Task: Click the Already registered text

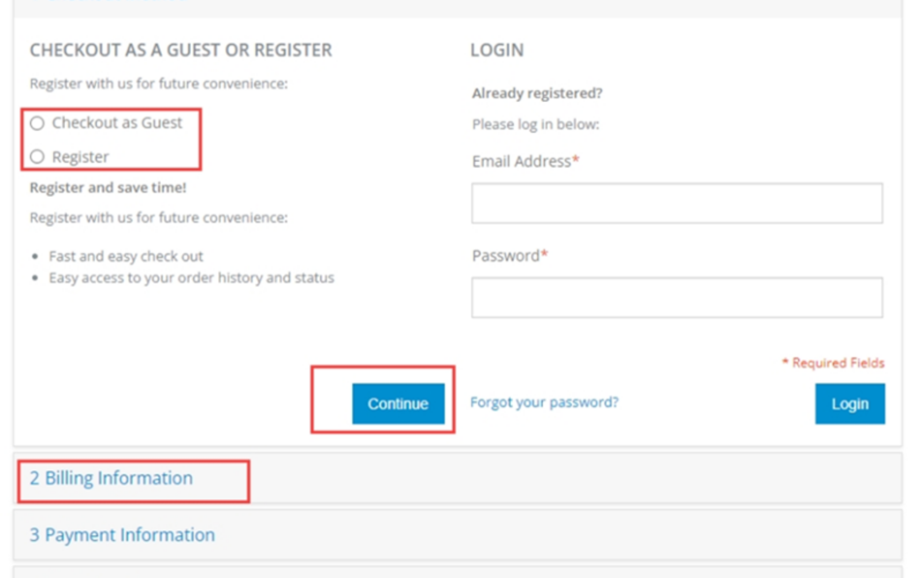Action: (x=537, y=93)
